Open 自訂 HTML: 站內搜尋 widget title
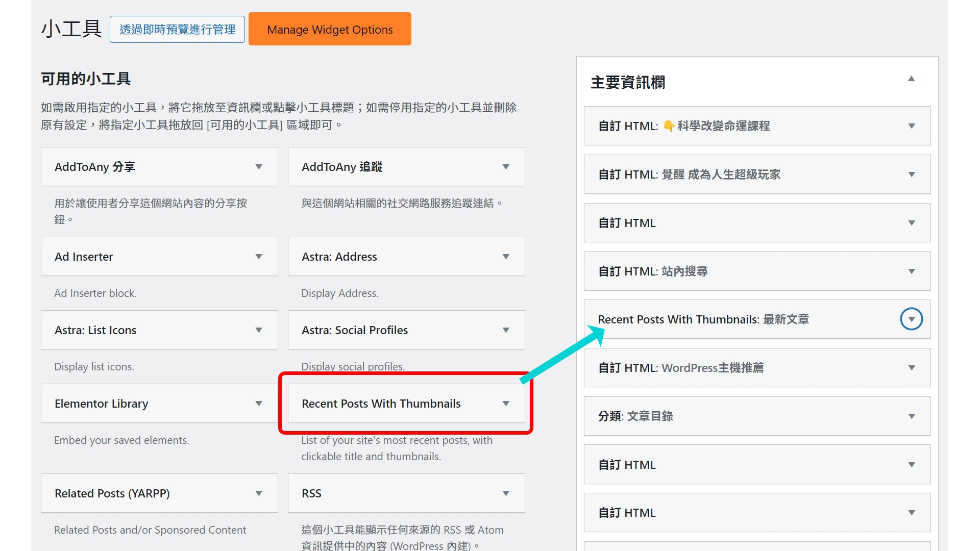The width and height of the screenshot is (980, 551). pyautogui.click(x=653, y=271)
